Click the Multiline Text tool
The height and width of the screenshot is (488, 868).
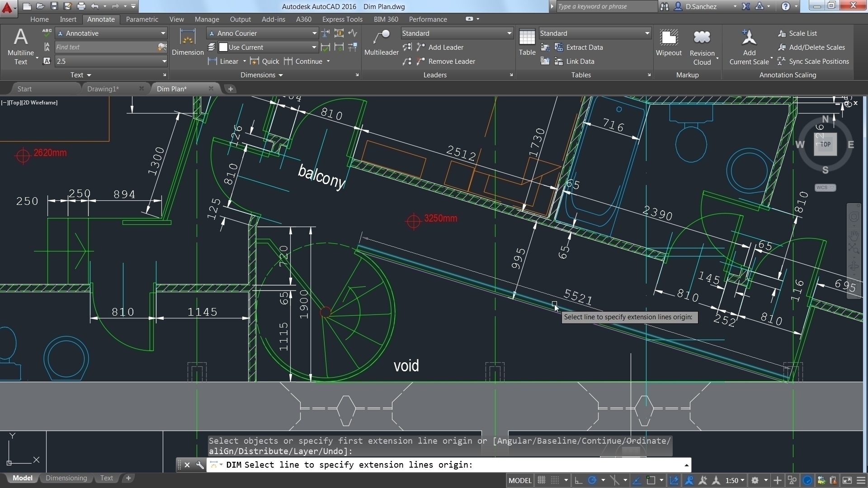coord(21,43)
